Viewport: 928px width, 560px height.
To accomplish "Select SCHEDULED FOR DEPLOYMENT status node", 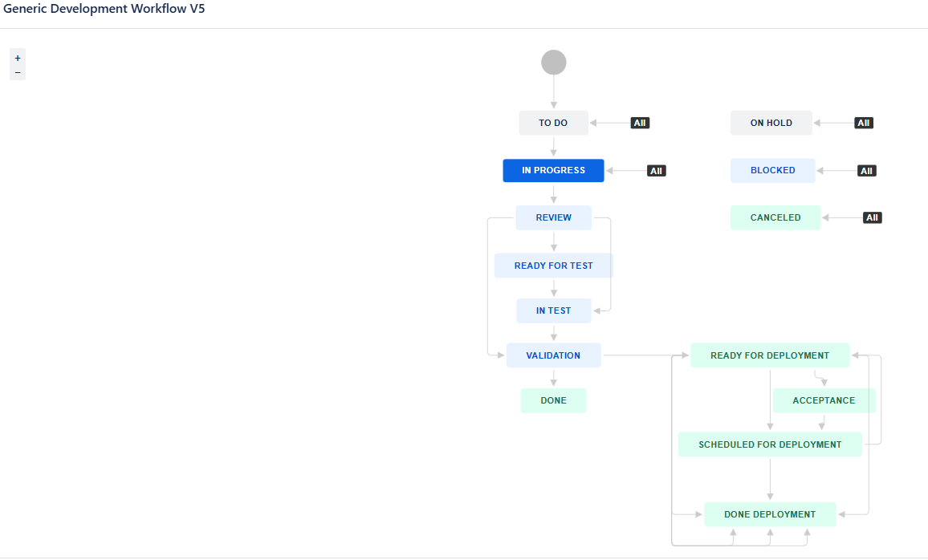I will (770, 444).
